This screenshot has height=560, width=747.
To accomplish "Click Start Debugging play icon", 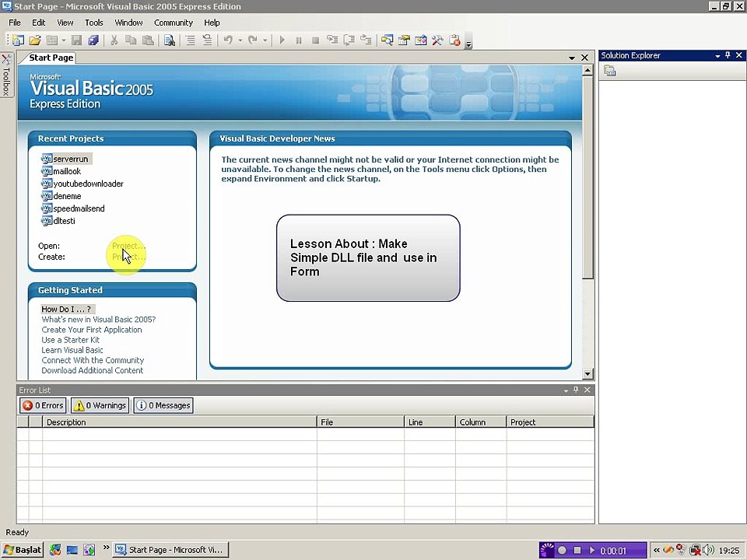I will pos(282,40).
